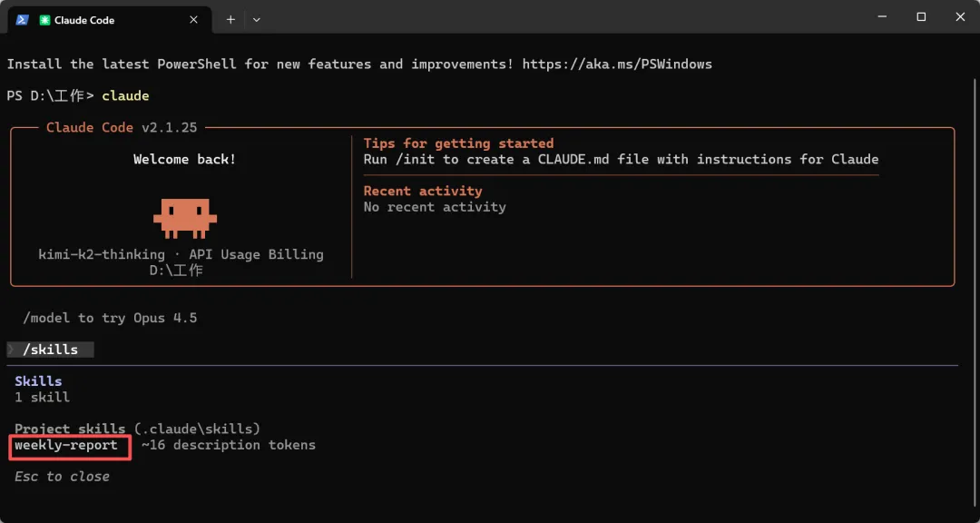This screenshot has width=980, height=523.
Task: Minimize the terminal window
Action: pyautogui.click(x=879, y=16)
